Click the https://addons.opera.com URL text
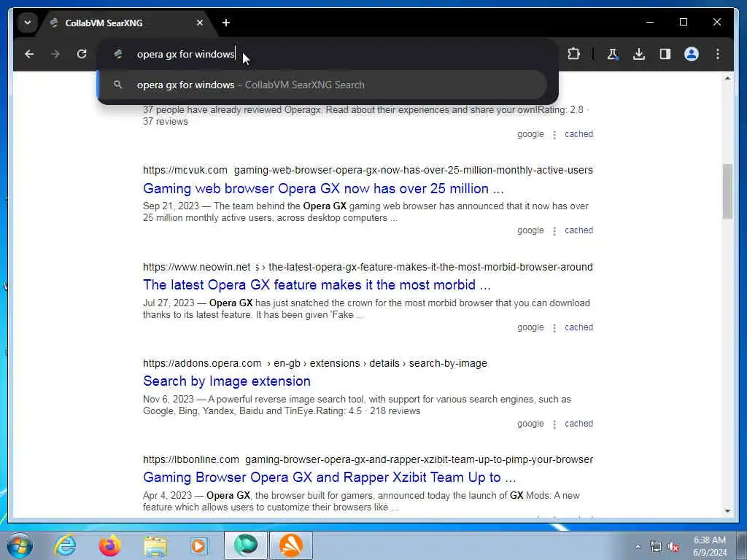Image resolution: width=747 pixels, height=560 pixels. tap(202, 363)
